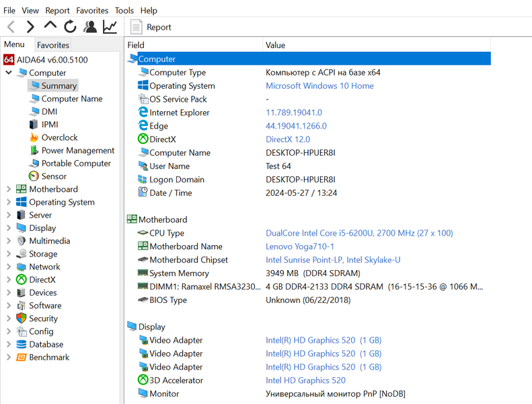Expand the Display tree node
532x404 pixels.
[x=9, y=228]
